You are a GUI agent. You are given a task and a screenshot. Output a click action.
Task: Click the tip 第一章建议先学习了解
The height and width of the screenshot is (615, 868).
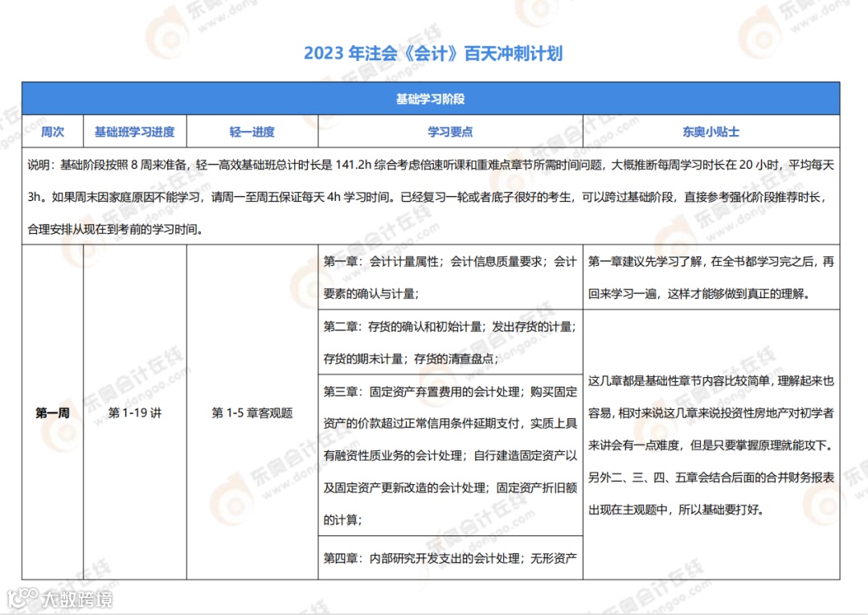[x=711, y=277]
